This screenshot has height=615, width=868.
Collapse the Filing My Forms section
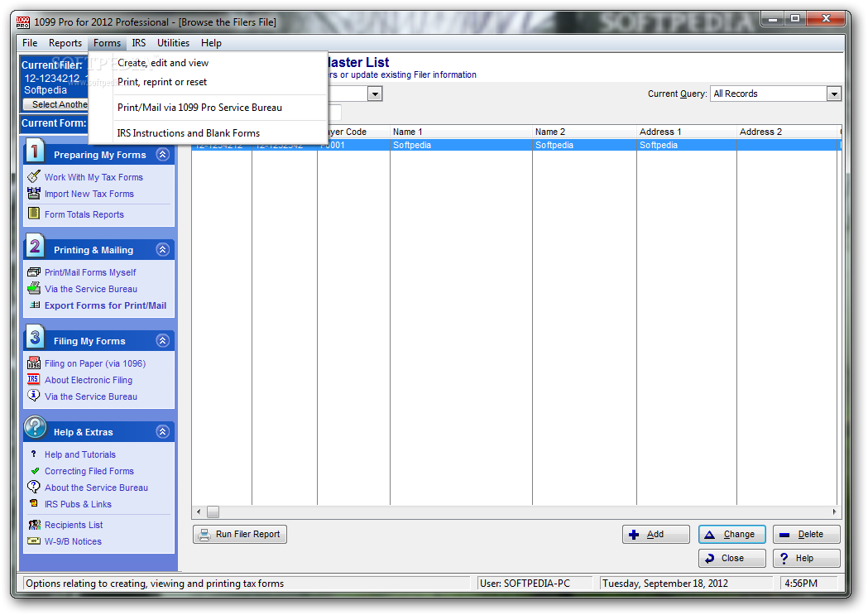click(162, 340)
